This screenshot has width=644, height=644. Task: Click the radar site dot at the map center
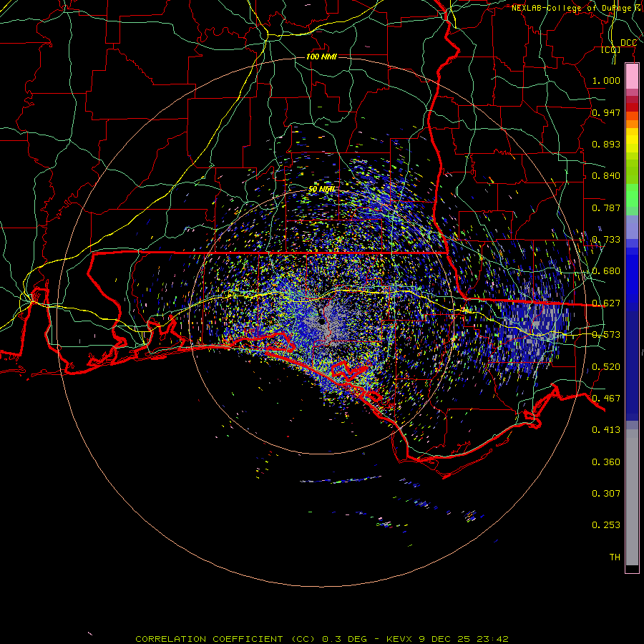[321, 321]
